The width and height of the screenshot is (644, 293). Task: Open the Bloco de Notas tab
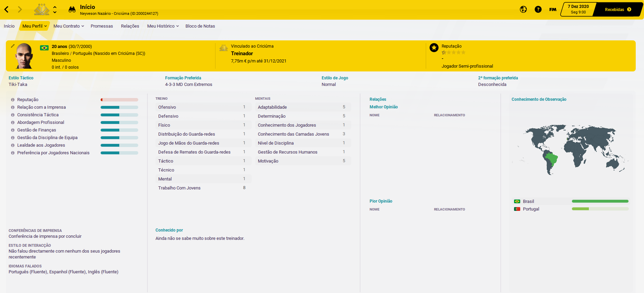(200, 26)
